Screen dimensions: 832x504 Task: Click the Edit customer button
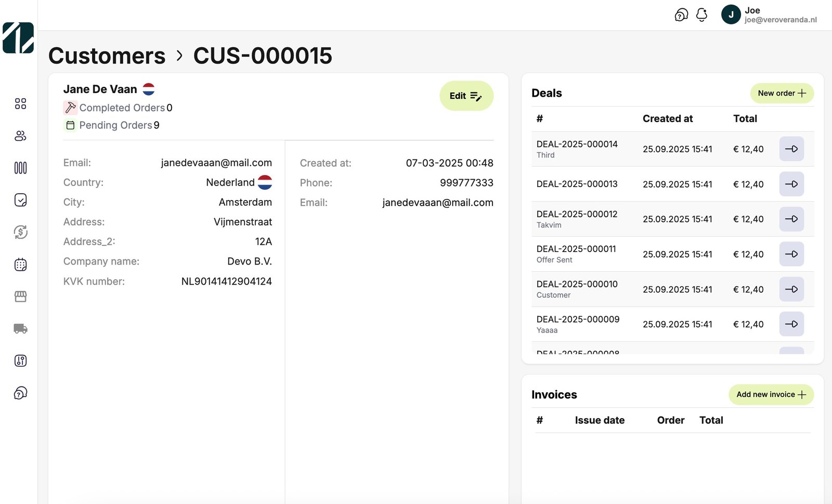point(466,96)
